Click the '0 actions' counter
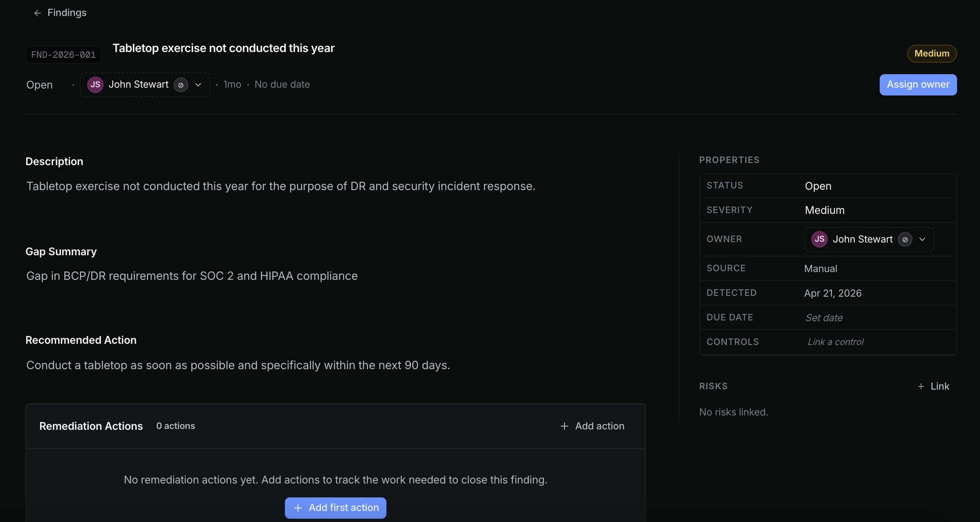 [176, 426]
